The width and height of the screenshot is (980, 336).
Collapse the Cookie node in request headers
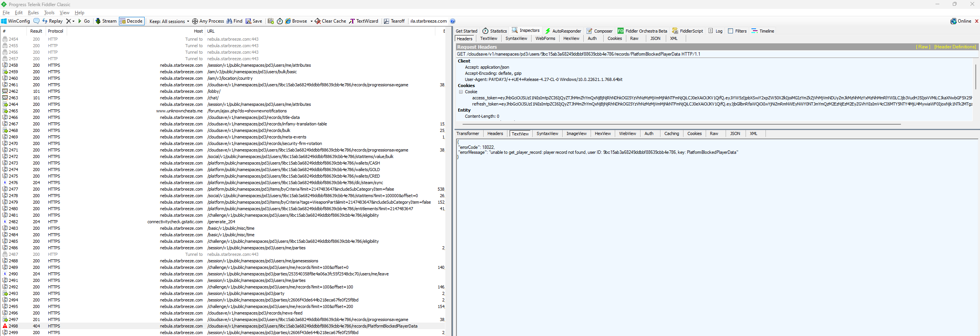tap(461, 92)
